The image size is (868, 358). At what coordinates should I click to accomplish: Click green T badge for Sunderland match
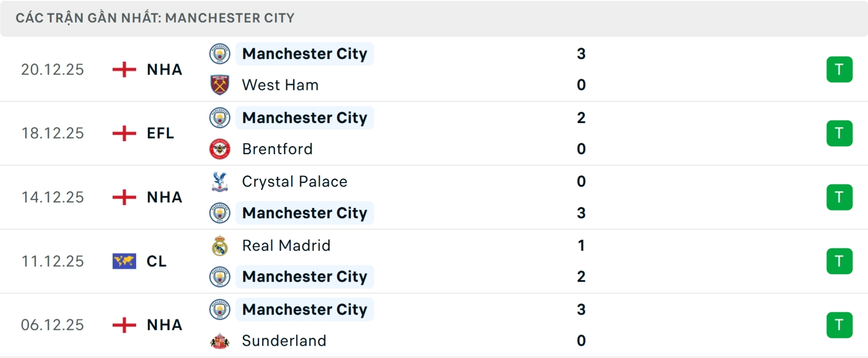(839, 325)
